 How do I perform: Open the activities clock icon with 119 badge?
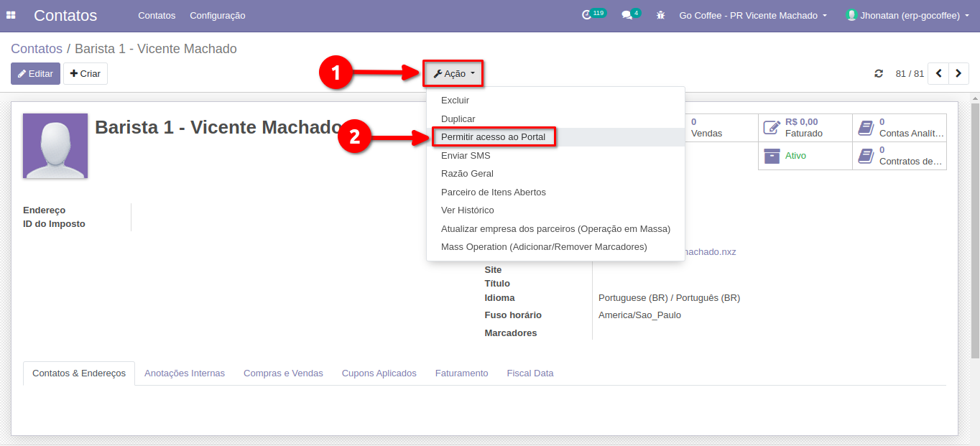click(587, 15)
